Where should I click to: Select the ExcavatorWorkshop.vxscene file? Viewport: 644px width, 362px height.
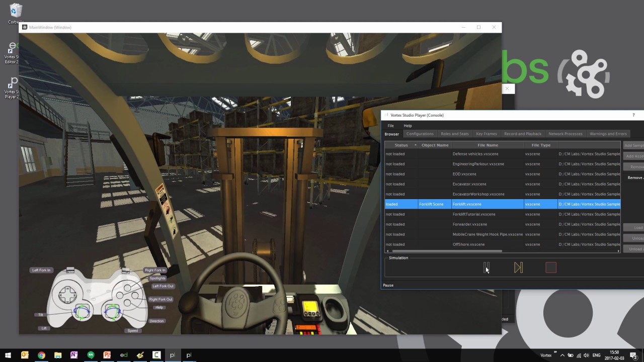point(478,194)
